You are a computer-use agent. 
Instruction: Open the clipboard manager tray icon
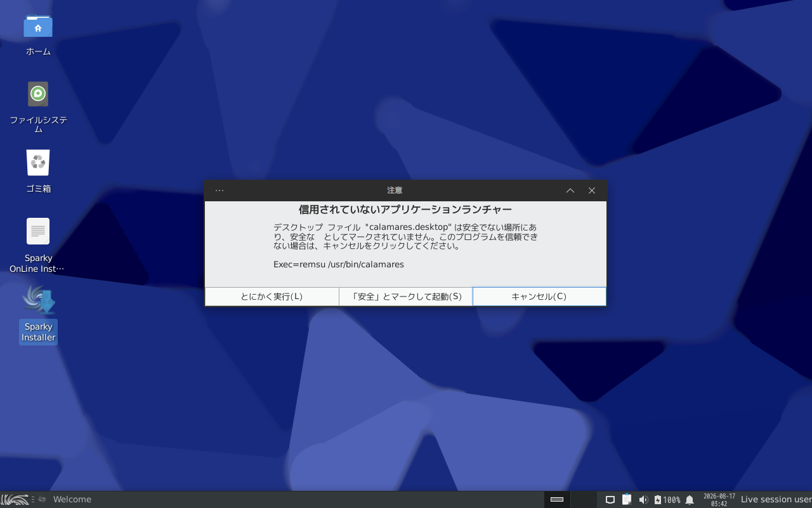pyautogui.click(x=627, y=500)
